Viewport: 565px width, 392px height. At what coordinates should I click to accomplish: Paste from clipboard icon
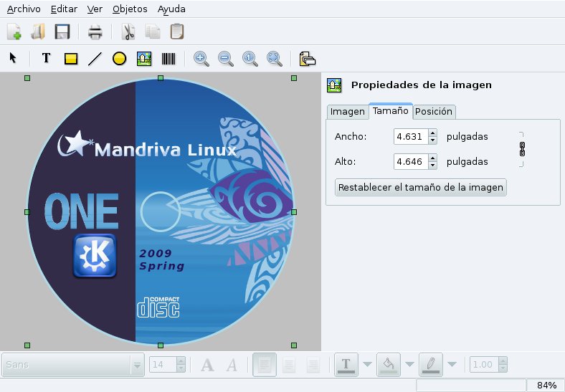[176, 32]
